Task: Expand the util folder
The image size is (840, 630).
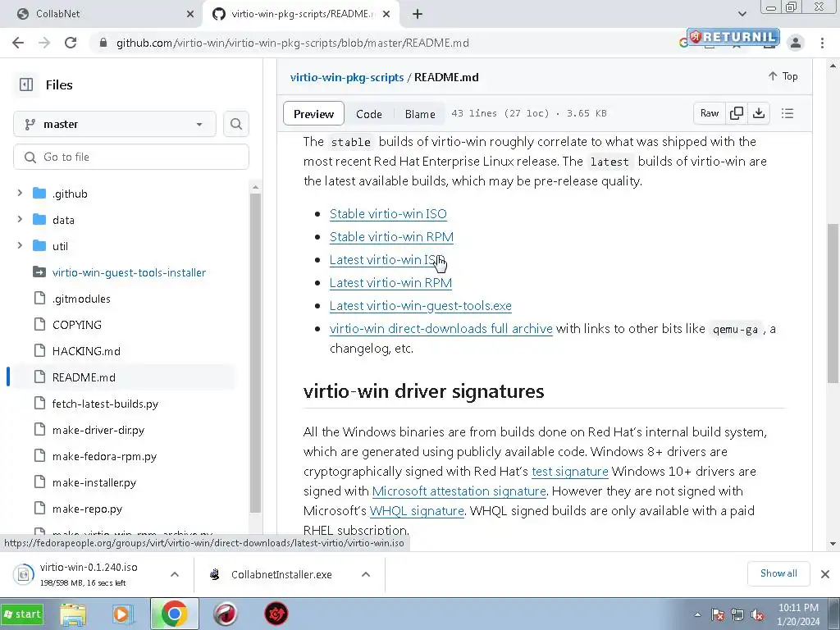Action: click(20, 245)
